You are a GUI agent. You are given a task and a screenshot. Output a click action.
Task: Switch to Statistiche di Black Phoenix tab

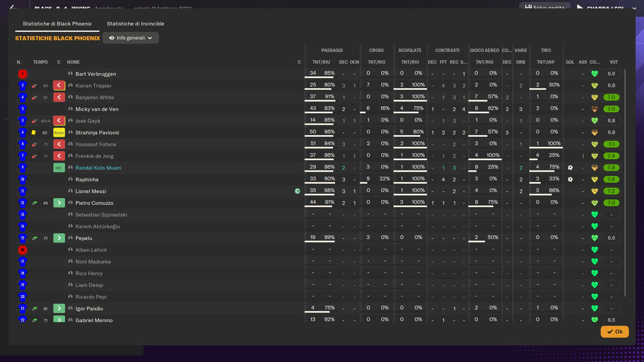click(57, 24)
